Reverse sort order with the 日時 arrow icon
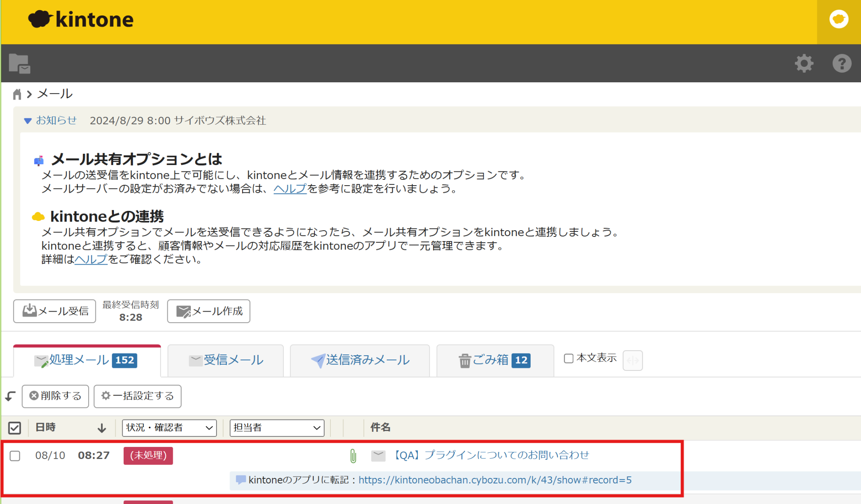The width and height of the screenshot is (861, 504). click(102, 428)
